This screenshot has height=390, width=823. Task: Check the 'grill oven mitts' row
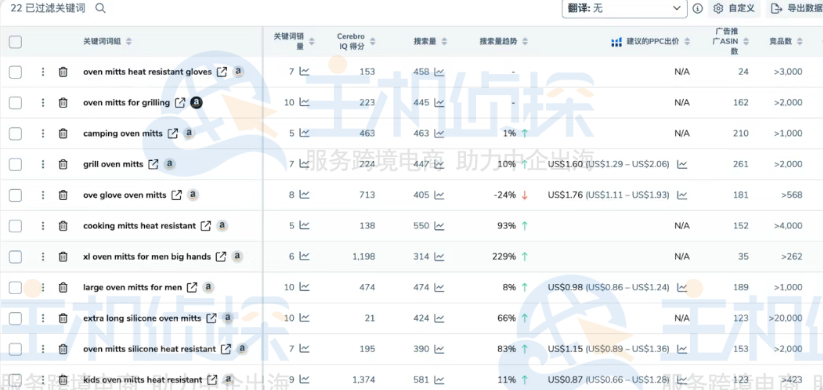(15, 164)
